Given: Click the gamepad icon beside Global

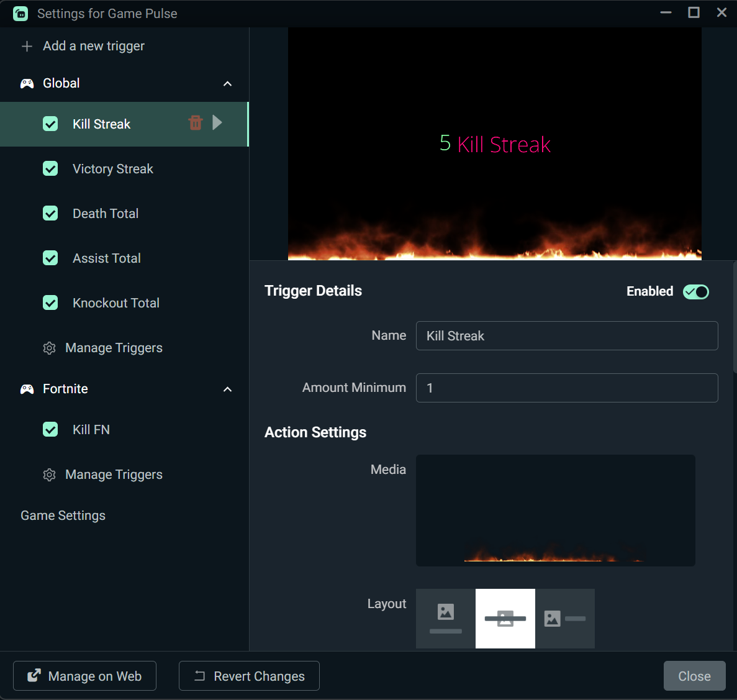Looking at the screenshot, I should [x=27, y=83].
